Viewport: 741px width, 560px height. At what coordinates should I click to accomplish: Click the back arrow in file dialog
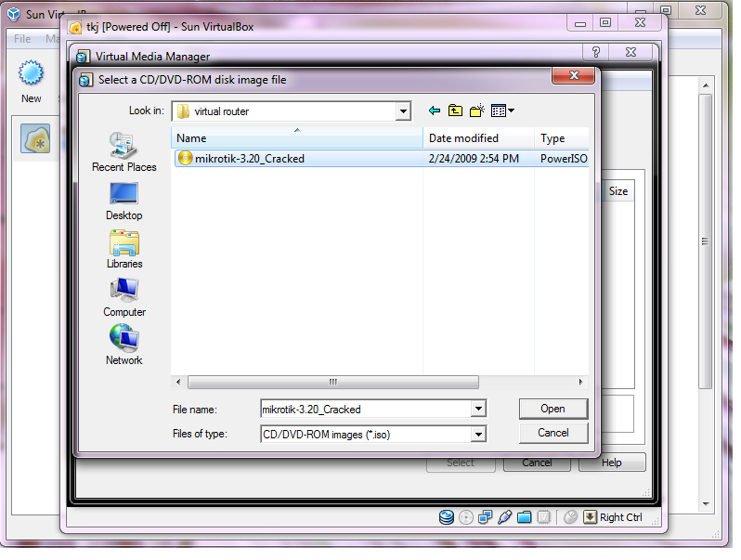[x=435, y=111]
